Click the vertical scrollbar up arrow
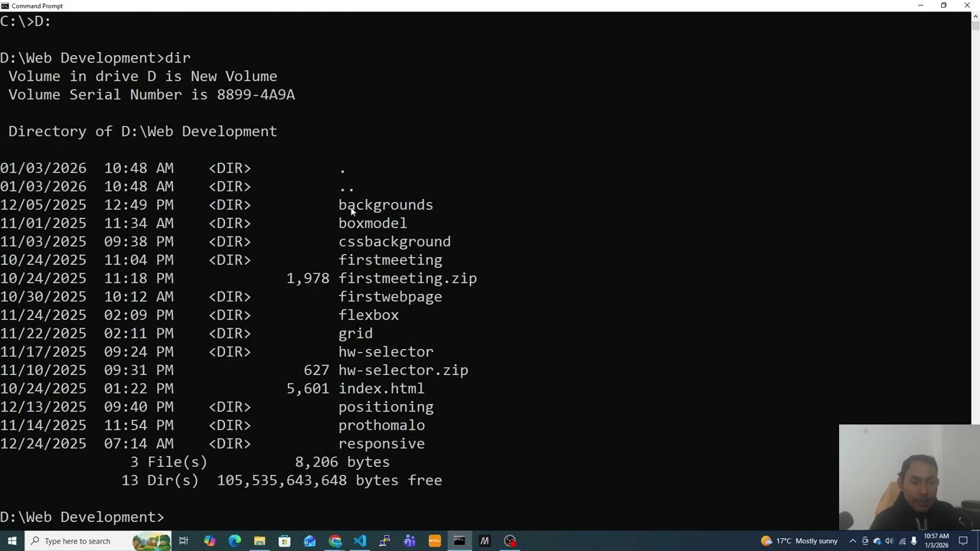The height and width of the screenshot is (551, 980). click(975, 17)
